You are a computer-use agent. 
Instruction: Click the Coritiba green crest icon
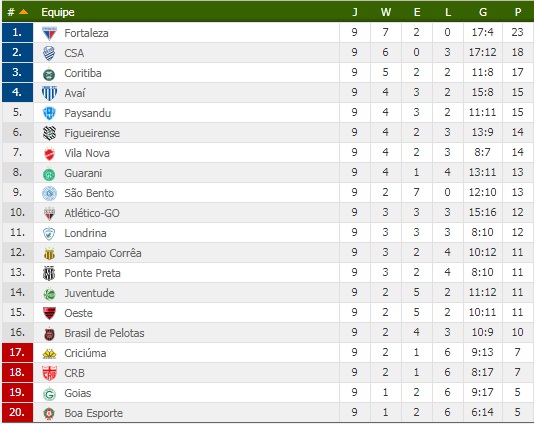click(49, 74)
